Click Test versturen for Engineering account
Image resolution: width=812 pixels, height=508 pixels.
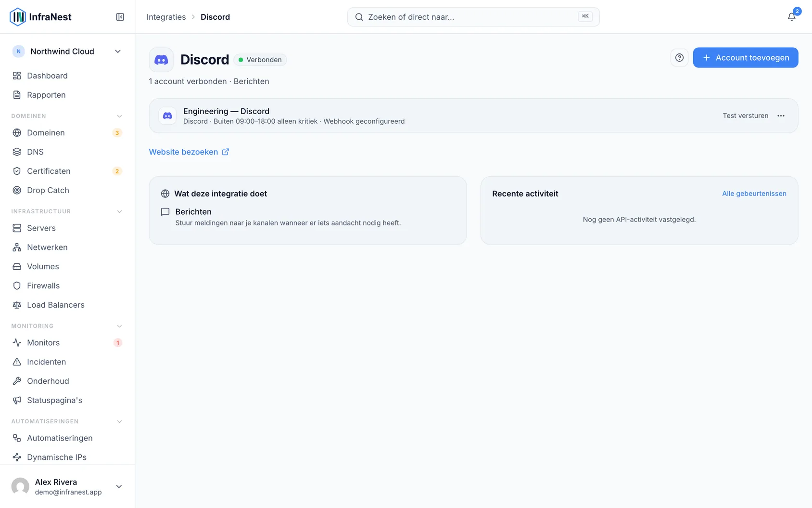point(745,116)
